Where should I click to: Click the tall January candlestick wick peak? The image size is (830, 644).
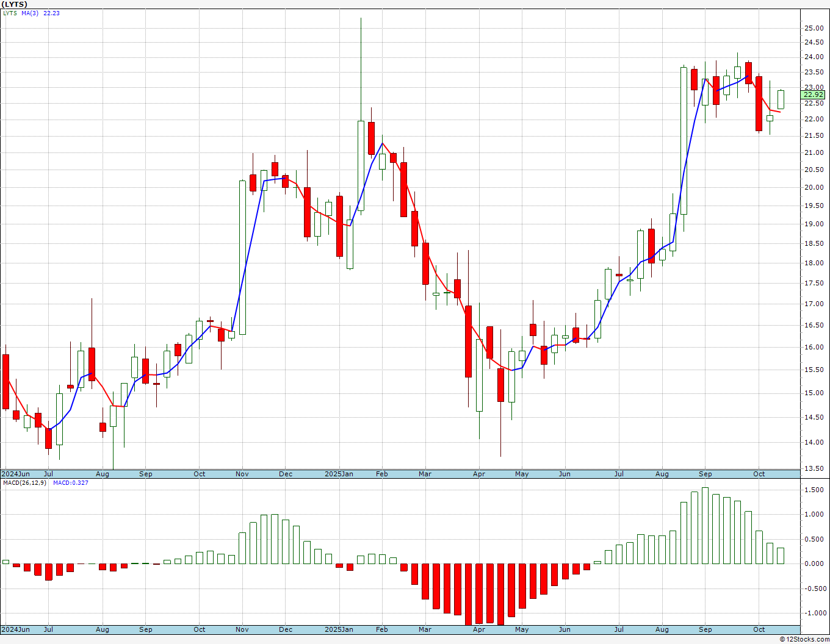click(361, 18)
